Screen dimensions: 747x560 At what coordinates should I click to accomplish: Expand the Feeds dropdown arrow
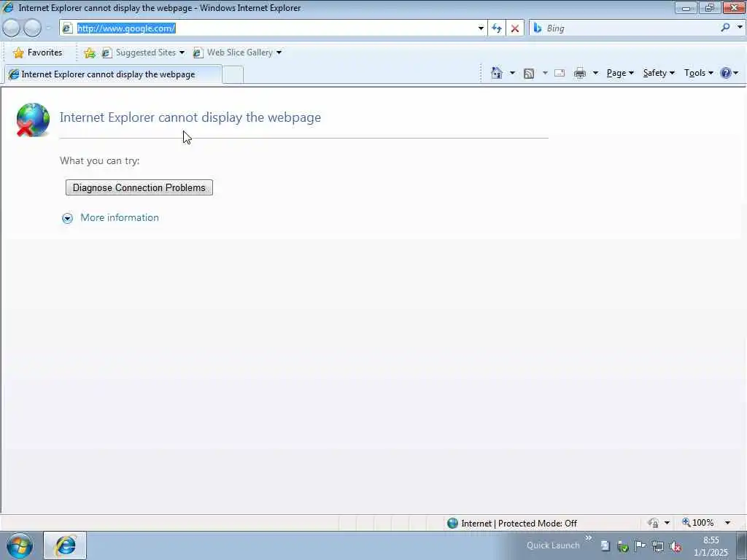[545, 73]
